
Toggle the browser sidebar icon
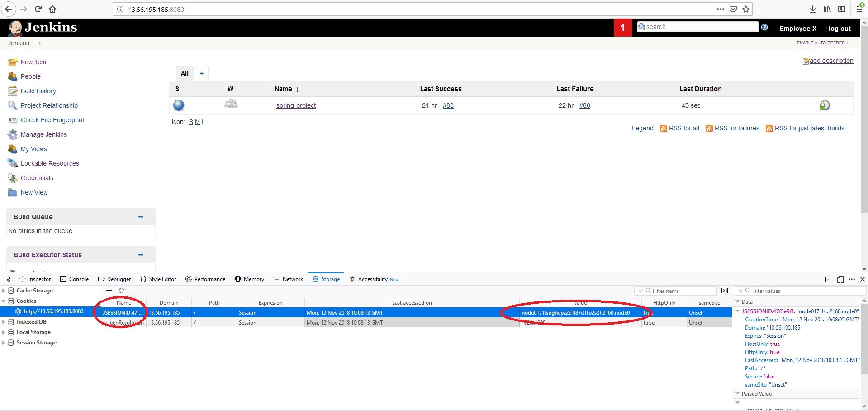(x=842, y=9)
